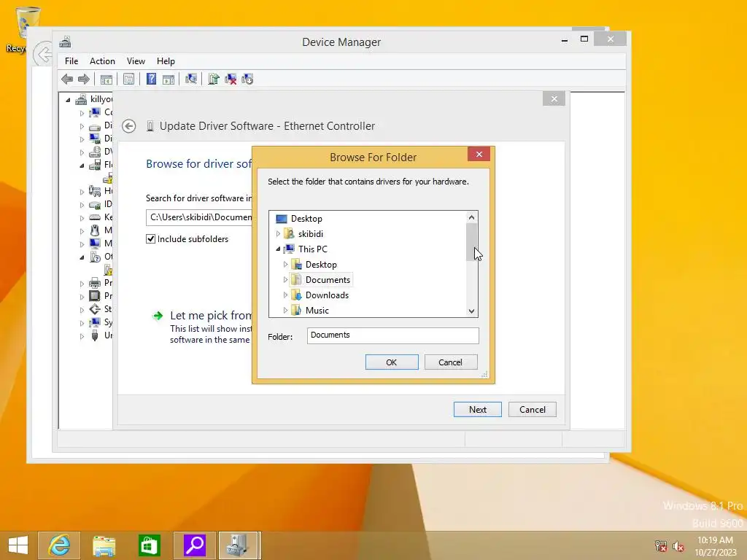Collapse the Other devices node
Screen dimensions: 747x560
(82, 257)
